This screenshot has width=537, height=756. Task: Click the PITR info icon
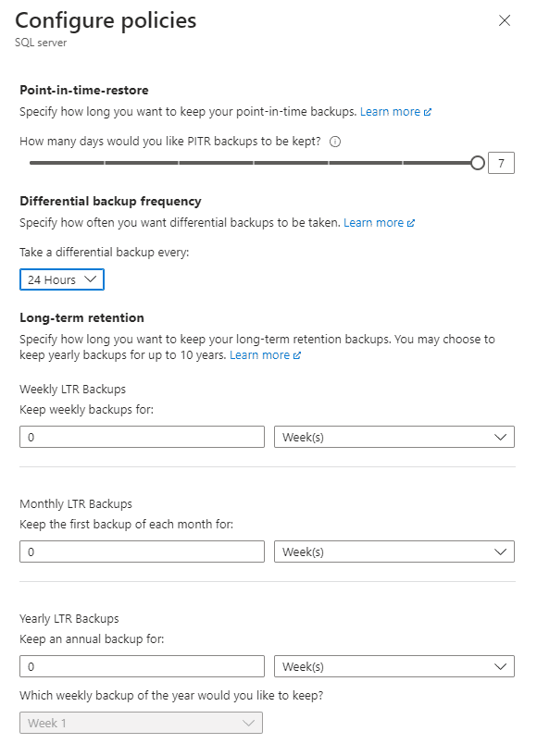point(335,142)
